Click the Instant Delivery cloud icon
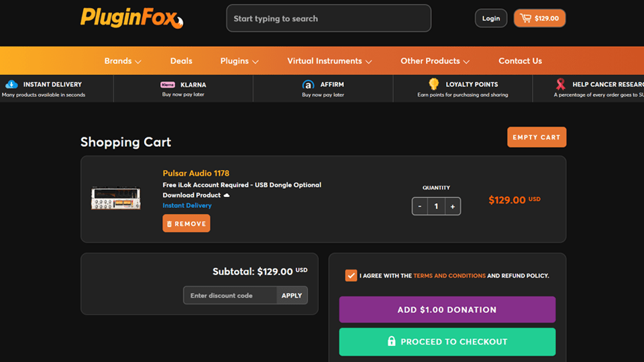This screenshot has height=362, width=644. tap(11, 84)
